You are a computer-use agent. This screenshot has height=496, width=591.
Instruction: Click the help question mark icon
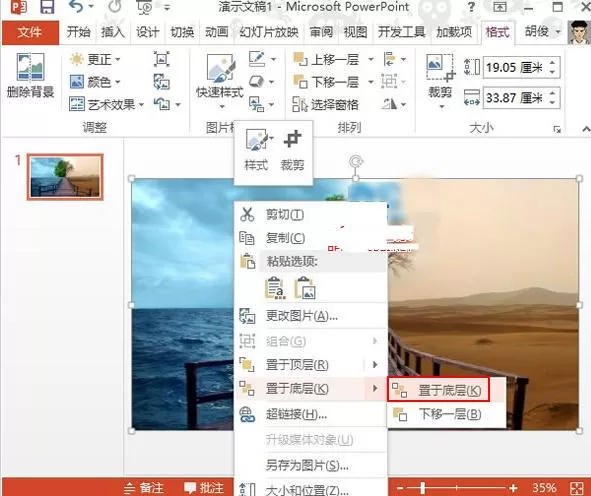[x=471, y=7]
